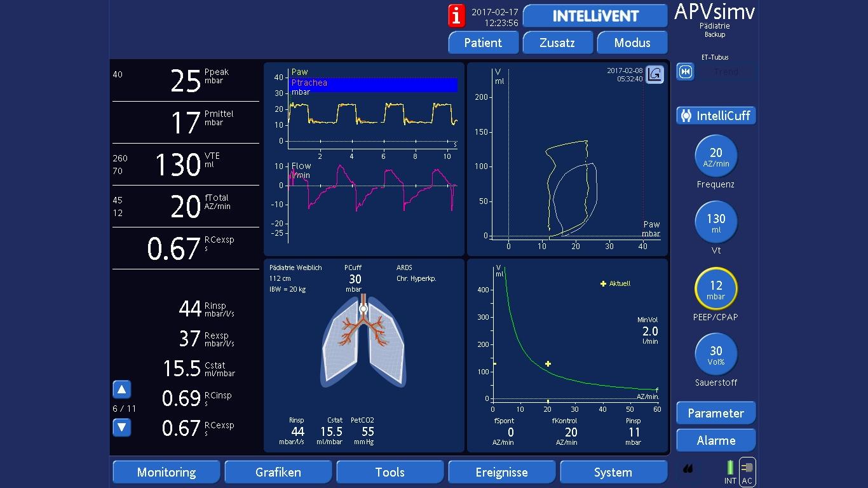Open the Patient window
The width and height of the screenshot is (868, 488).
tap(483, 43)
